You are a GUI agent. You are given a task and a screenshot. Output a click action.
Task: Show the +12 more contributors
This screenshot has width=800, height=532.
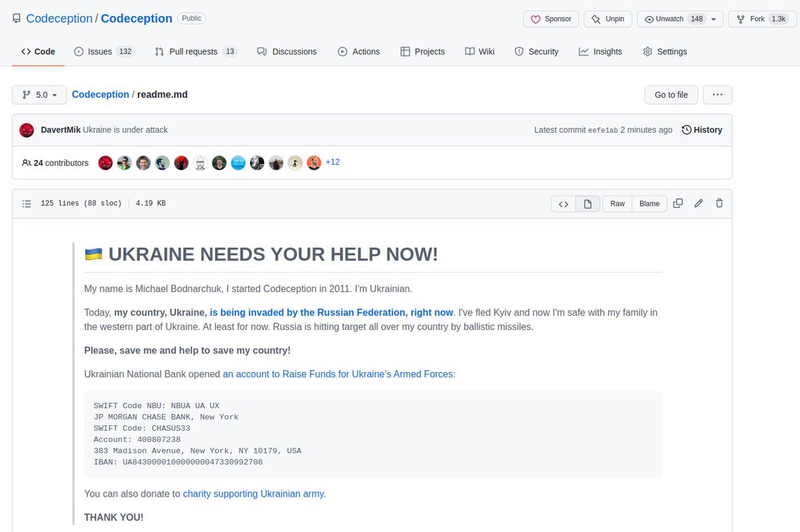point(333,162)
